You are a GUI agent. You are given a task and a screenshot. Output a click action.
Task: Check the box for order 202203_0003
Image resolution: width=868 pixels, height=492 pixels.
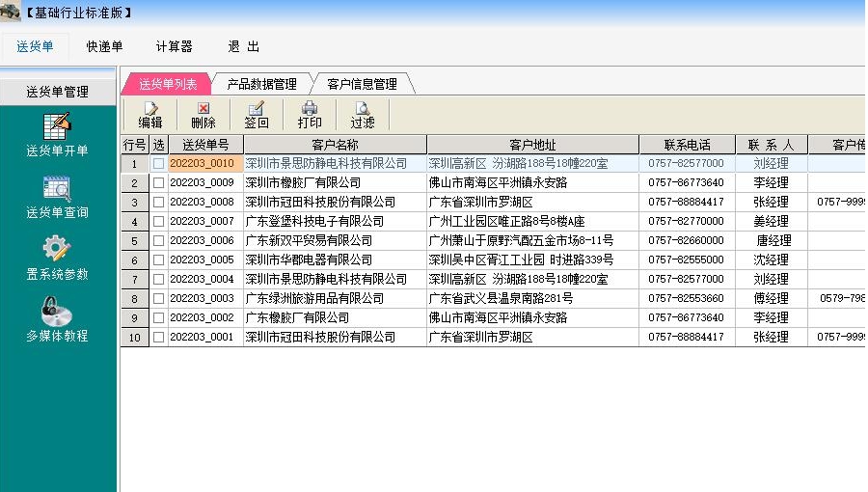[158, 298]
